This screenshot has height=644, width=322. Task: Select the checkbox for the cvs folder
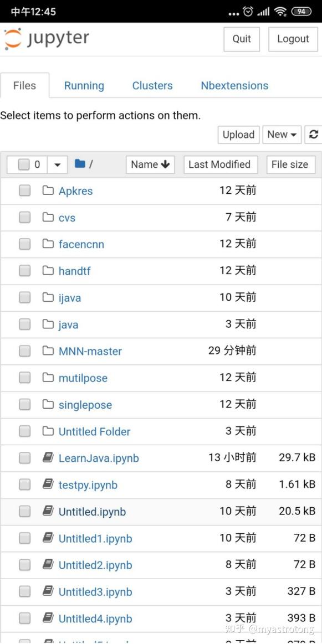pyautogui.click(x=24, y=217)
